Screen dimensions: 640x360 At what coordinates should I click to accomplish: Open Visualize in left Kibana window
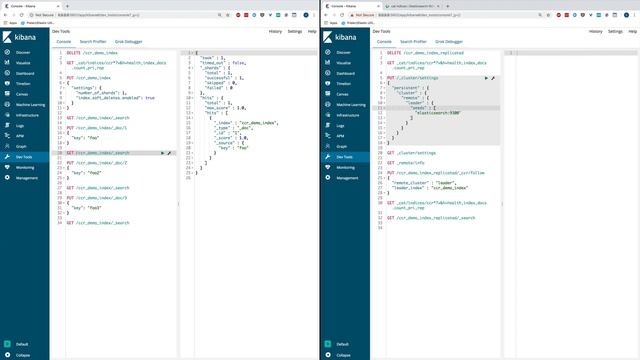coord(23,63)
